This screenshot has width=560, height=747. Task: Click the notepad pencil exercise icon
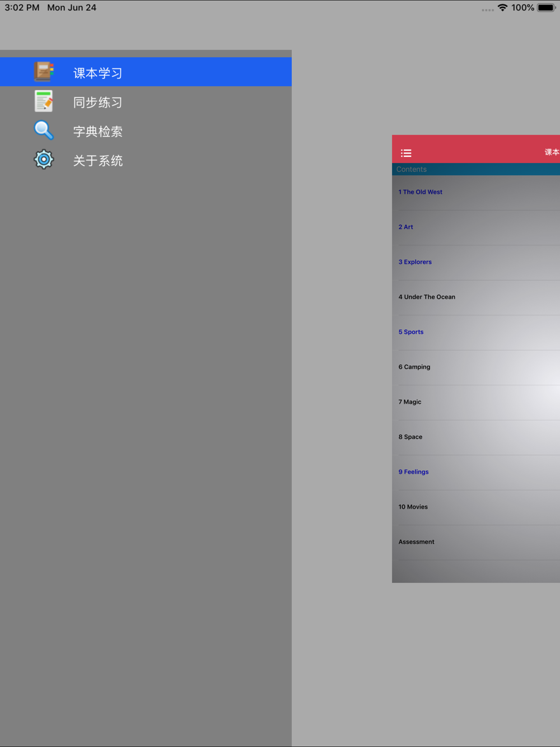click(x=44, y=101)
